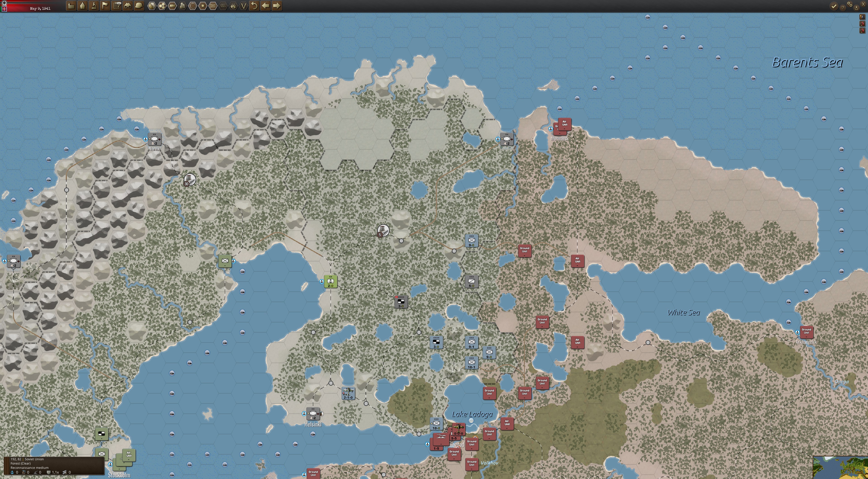Open the production factory panel
This screenshot has width=868, height=479.
(x=71, y=6)
